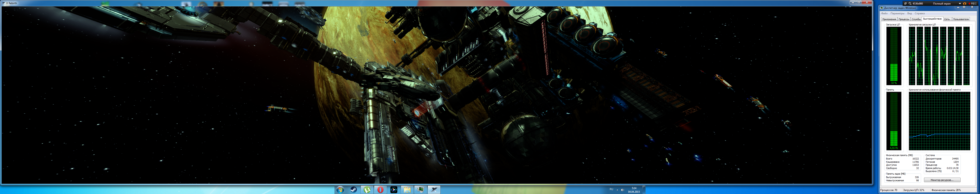Click the memory gauge showing 4,55 ГБ

click(x=894, y=121)
